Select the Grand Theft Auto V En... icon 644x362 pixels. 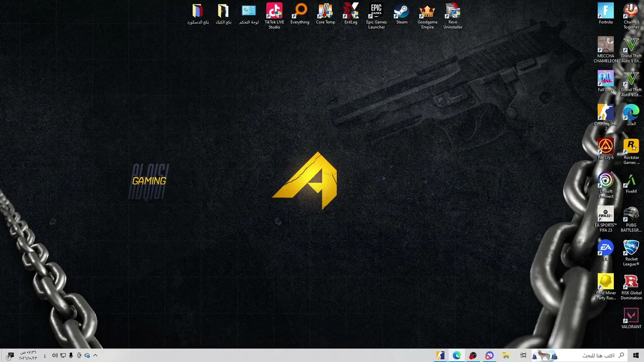(x=631, y=50)
